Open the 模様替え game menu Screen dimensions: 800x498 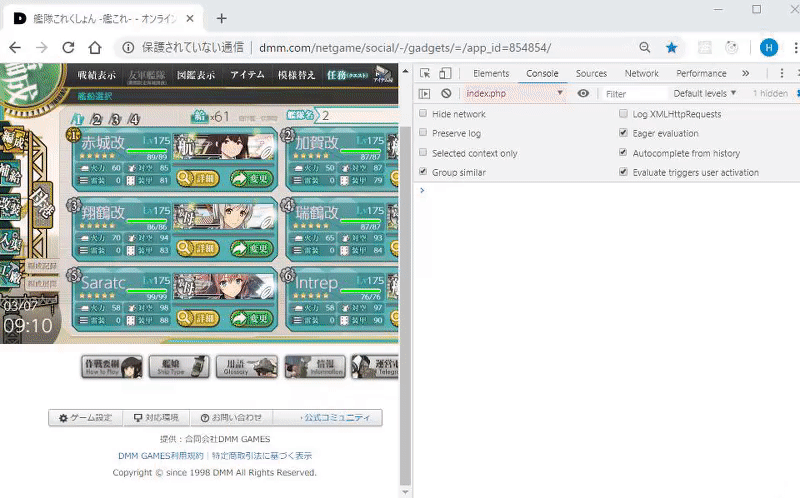pyautogui.click(x=296, y=75)
